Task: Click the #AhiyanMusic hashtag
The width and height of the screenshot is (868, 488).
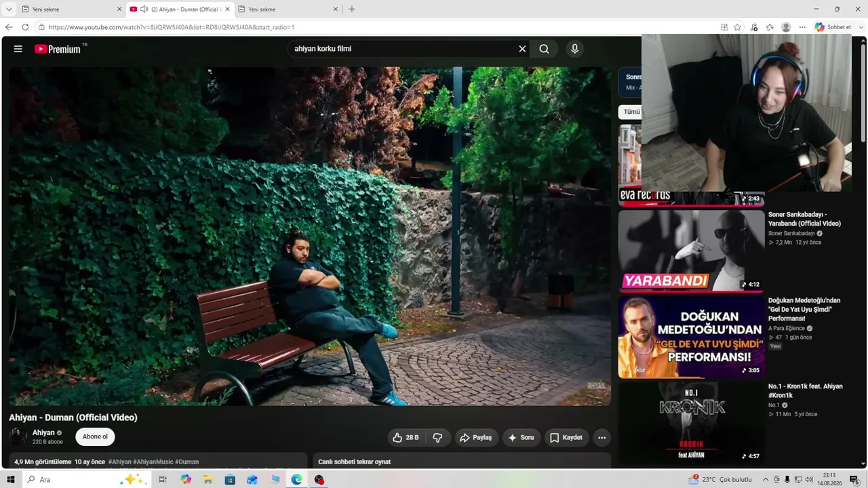Action: tap(153, 462)
